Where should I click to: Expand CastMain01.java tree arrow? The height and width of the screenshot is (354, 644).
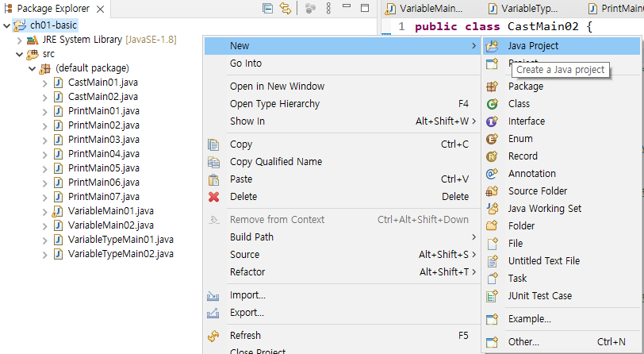[44, 83]
